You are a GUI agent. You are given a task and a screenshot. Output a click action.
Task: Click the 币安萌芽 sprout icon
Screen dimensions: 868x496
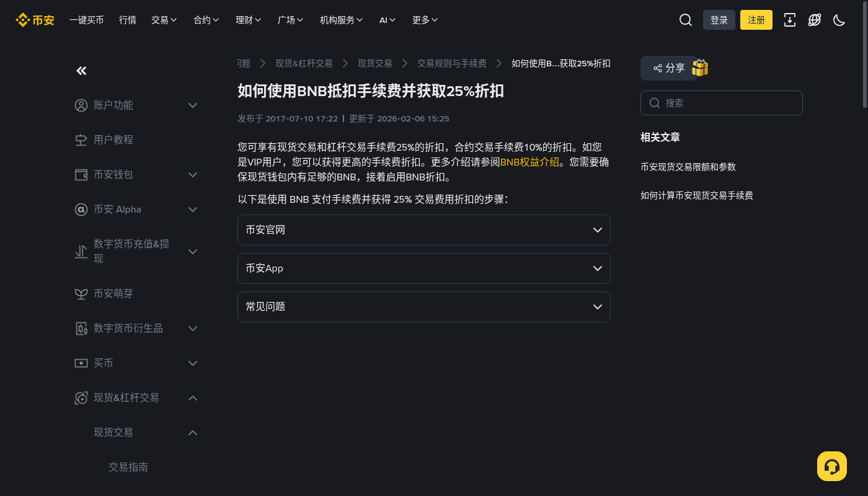(x=81, y=294)
